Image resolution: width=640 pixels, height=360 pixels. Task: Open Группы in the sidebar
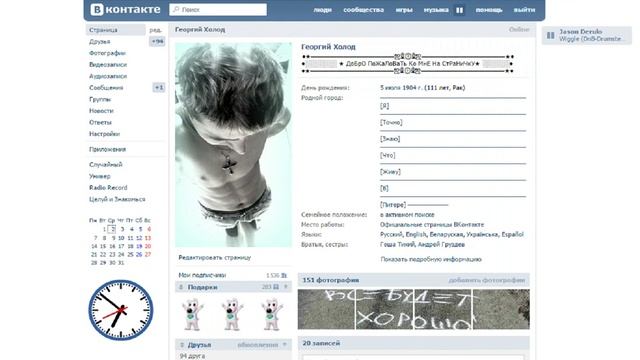(x=100, y=99)
